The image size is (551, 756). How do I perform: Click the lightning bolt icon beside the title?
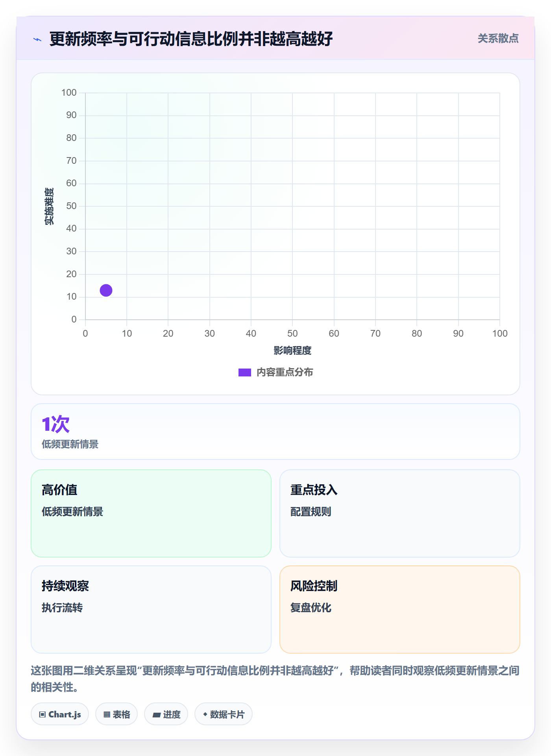[x=37, y=39]
